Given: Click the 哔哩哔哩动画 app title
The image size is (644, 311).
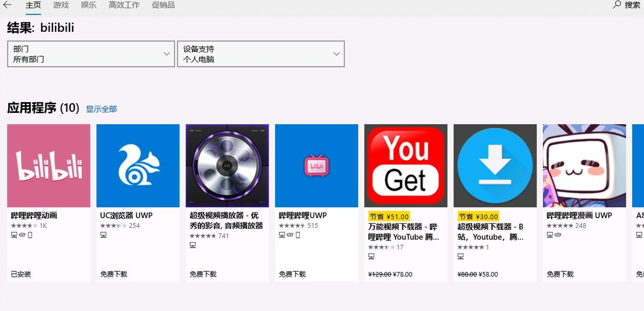Looking at the screenshot, I should 33,215.
